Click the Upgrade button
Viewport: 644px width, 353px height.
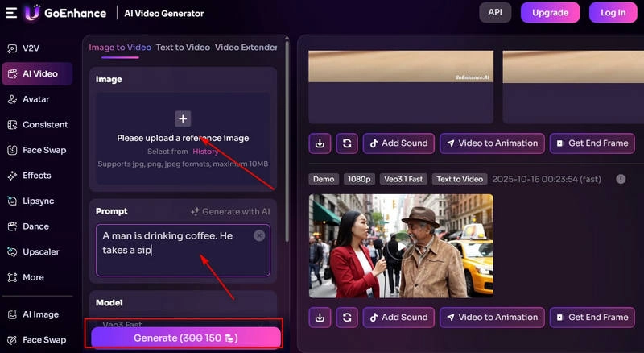[550, 13]
